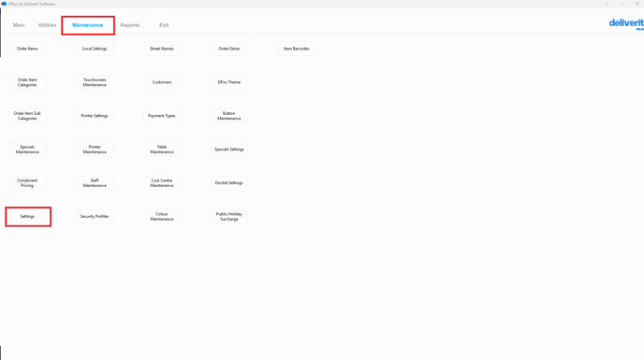Open Local Settings
The width and height of the screenshot is (644, 360).
[x=95, y=49]
